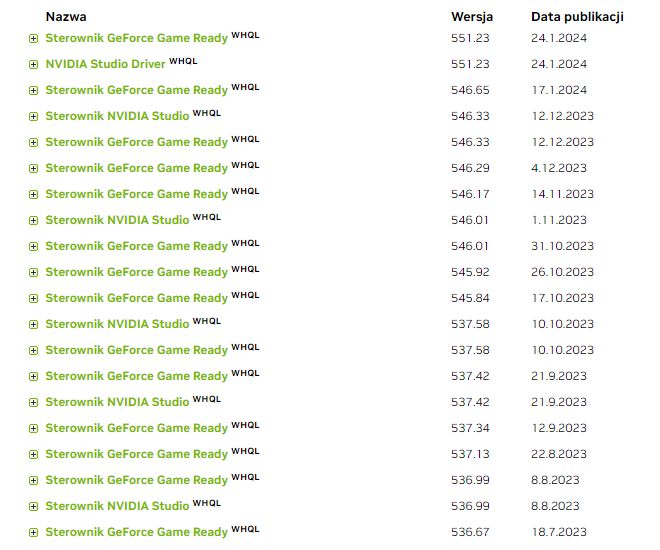The width and height of the screenshot is (660, 550).
Task: Expand plus icon for version 546.65
Action: point(33,90)
